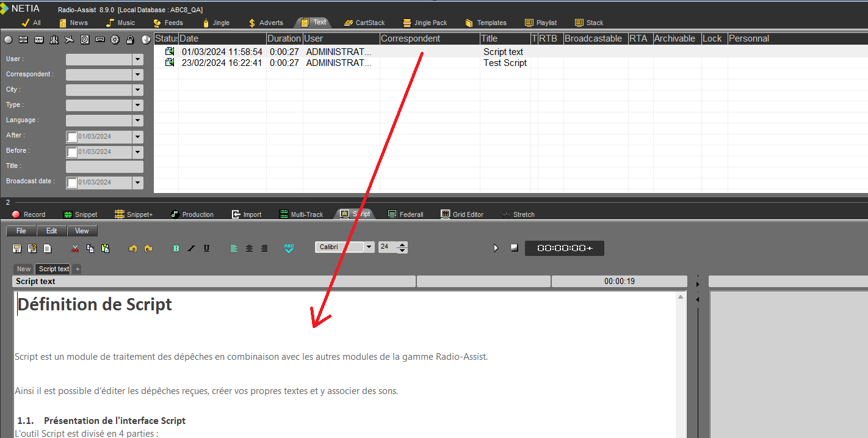Open the Calibri font dropdown
Viewport: 868px width, 438px height.
pos(369,247)
